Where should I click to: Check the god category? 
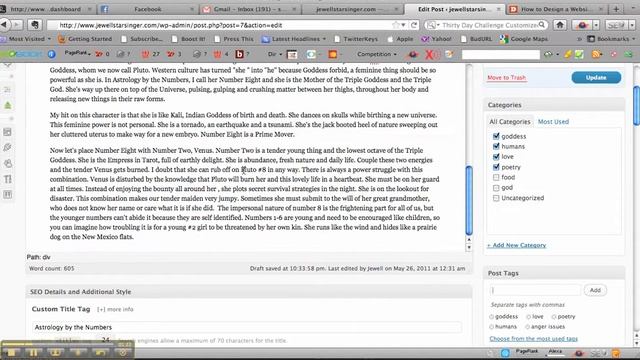[x=496, y=187]
